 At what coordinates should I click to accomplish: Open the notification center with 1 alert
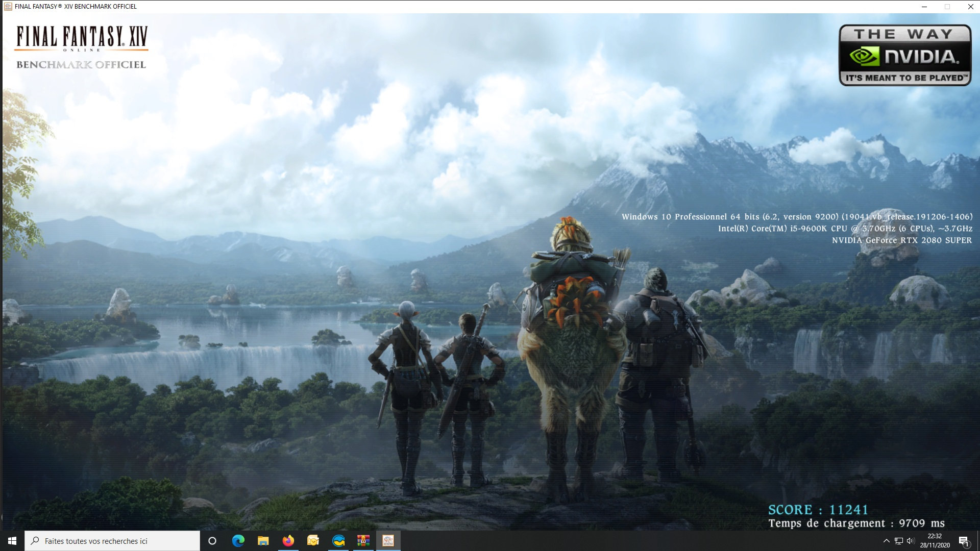point(964,541)
